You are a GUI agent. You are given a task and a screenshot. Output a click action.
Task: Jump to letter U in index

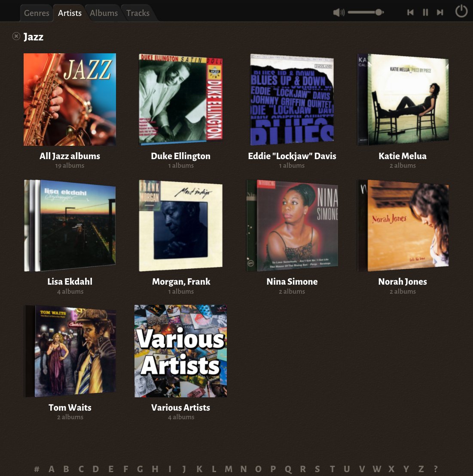coord(347,469)
